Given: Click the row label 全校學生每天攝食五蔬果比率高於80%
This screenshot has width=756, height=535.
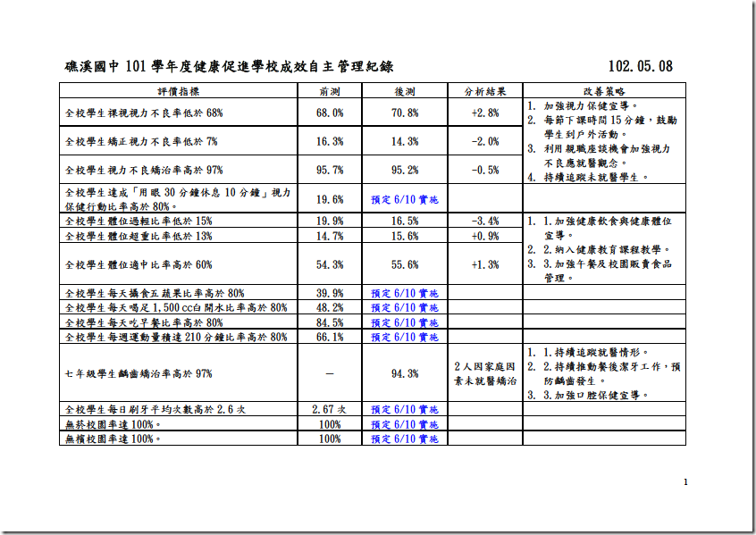Looking at the screenshot, I should 155,293.
